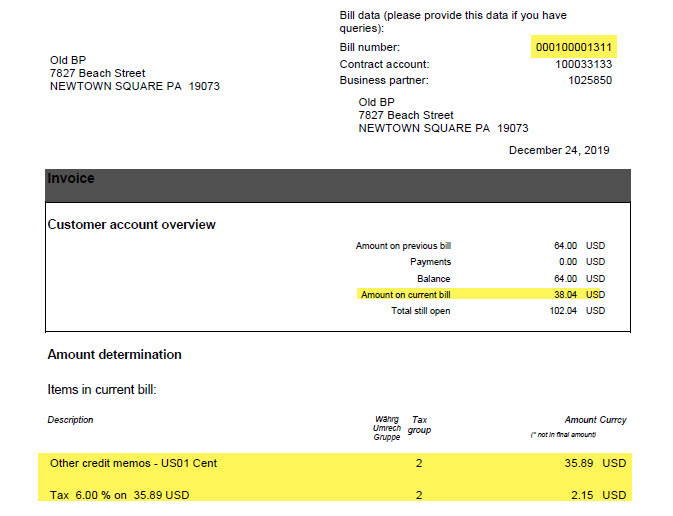Click the "Bill number:" label
This screenshot has width=673, height=516.
[370, 47]
